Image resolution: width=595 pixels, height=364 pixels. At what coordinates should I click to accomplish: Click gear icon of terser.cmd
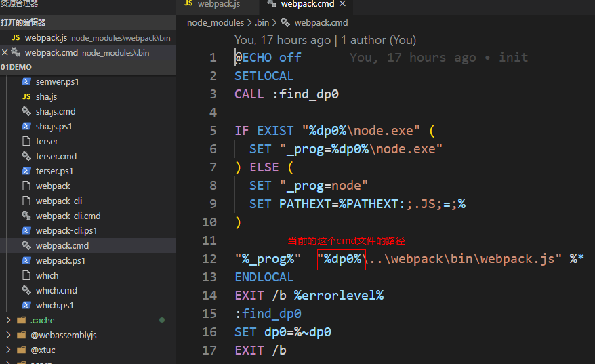click(x=26, y=156)
